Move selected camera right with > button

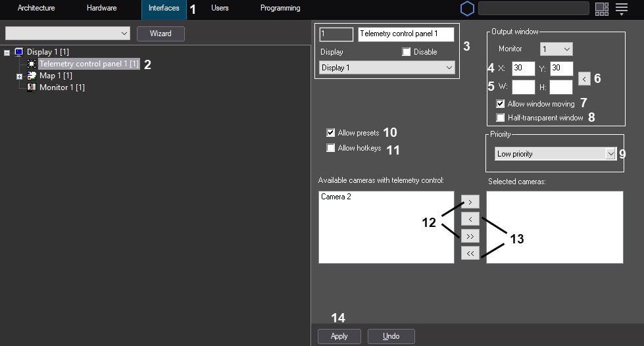point(470,202)
